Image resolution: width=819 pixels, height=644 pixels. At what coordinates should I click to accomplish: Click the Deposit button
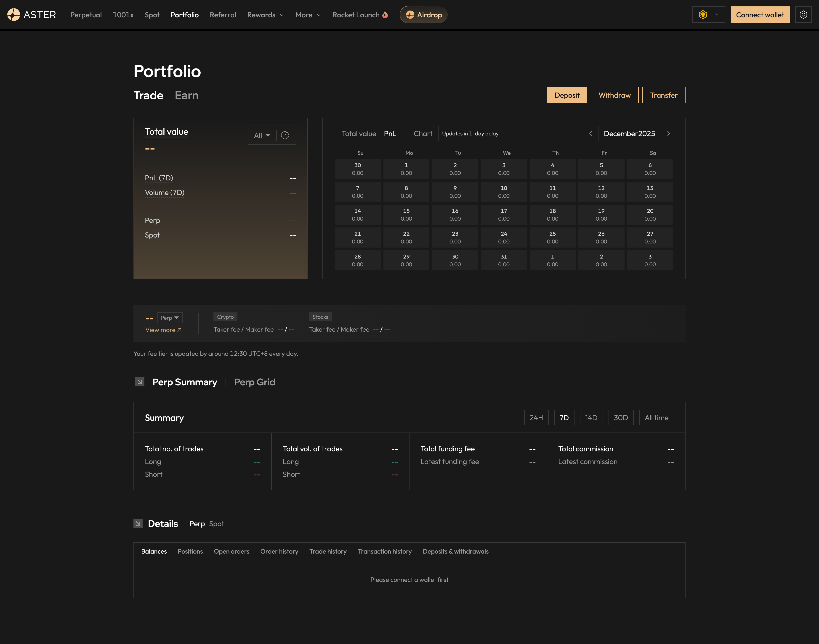point(567,95)
